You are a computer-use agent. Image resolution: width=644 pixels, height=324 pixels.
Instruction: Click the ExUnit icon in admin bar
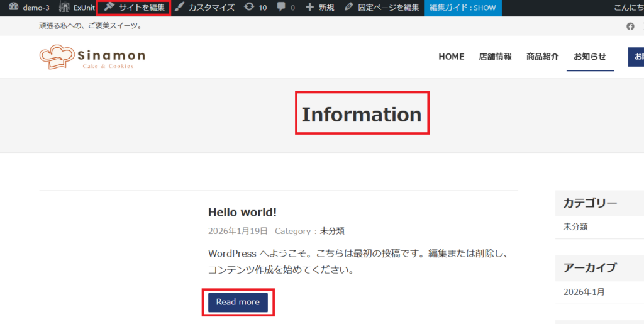(x=64, y=8)
